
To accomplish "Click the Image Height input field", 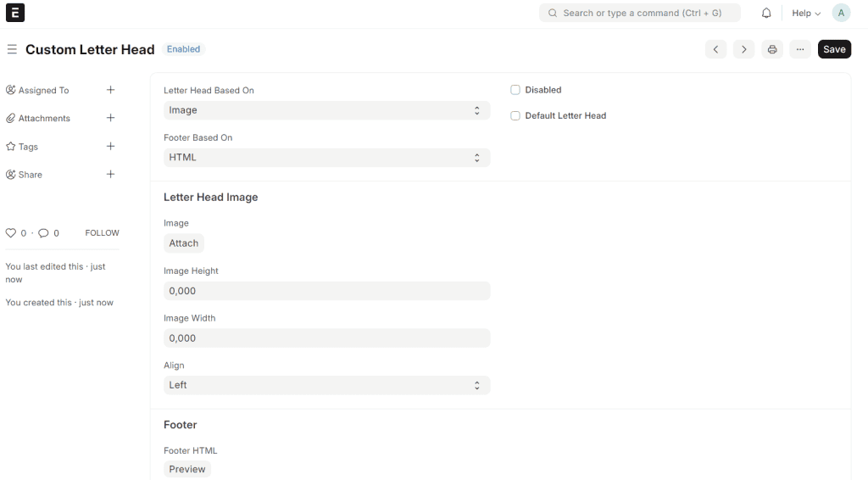I will point(326,291).
